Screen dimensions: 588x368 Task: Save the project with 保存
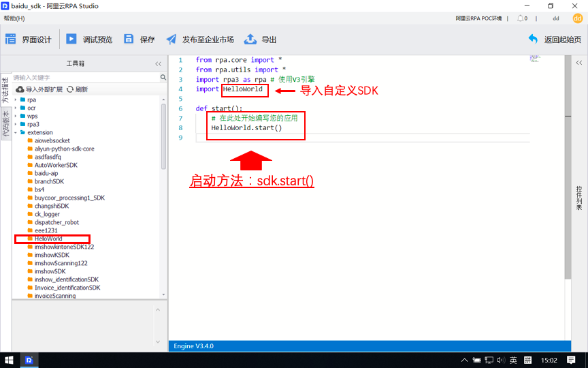(x=140, y=40)
